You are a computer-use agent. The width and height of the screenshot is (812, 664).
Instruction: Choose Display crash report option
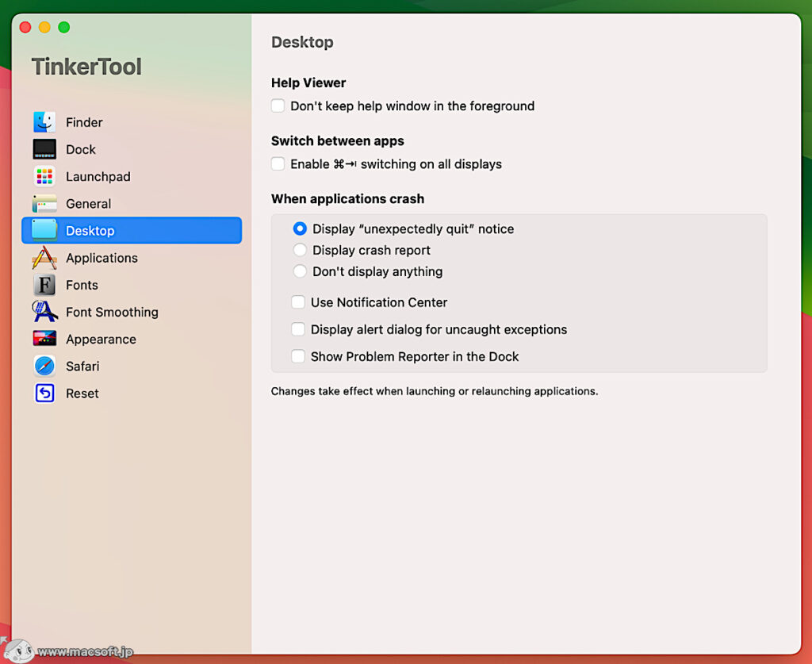pos(300,250)
